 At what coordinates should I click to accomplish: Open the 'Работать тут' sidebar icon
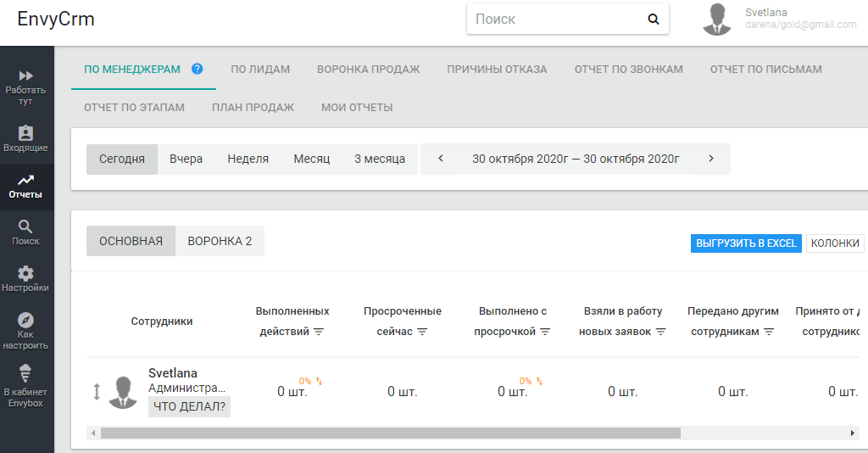click(26, 76)
